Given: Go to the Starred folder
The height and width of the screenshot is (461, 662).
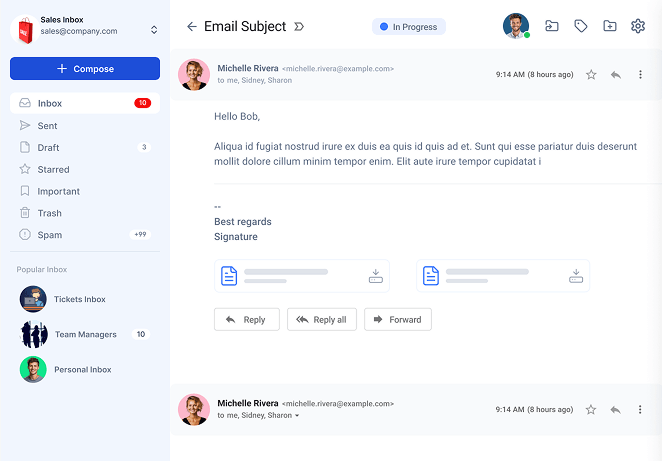Looking at the screenshot, I should pyautogui.click(x=53, y=170).
